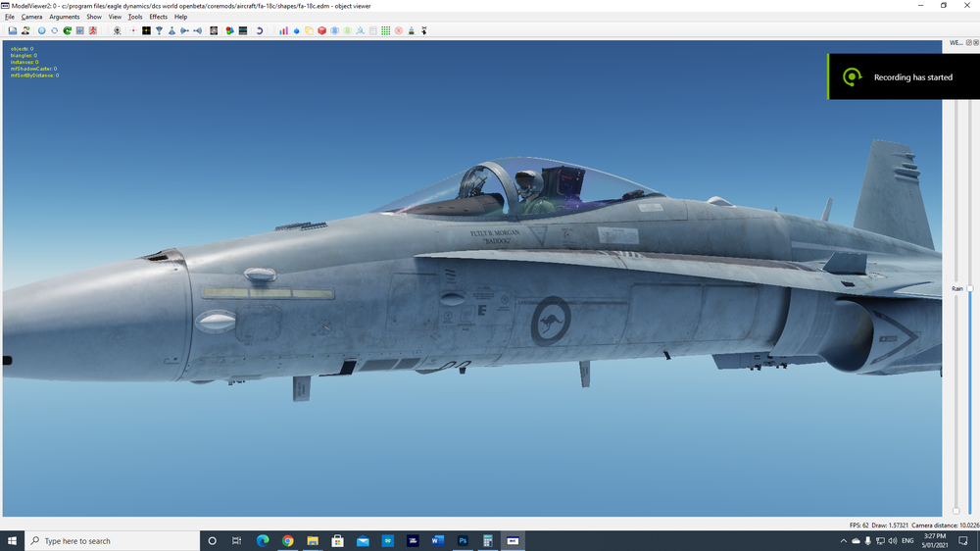Image resolution: width=980 pixels, height=551 pixels.
Task: Open Photoshop from the taskbar
Action: click(x=463, y=541)
